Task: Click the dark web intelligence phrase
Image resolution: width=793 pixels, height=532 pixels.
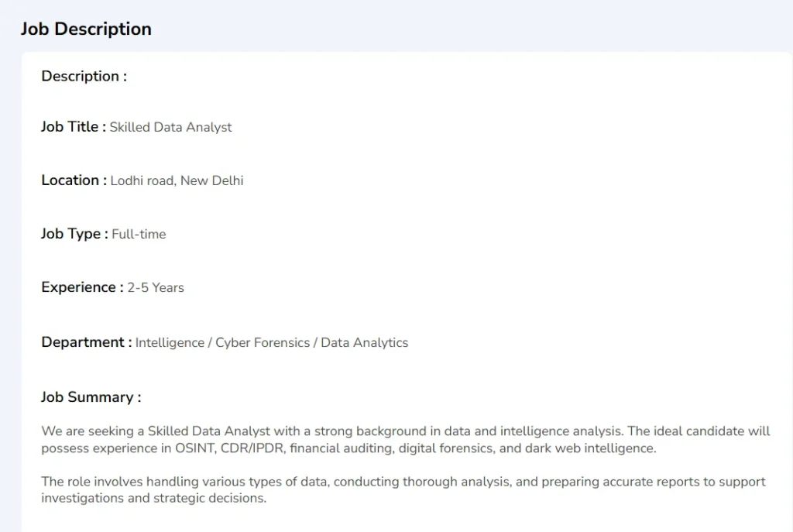Action: coord(589,448)
